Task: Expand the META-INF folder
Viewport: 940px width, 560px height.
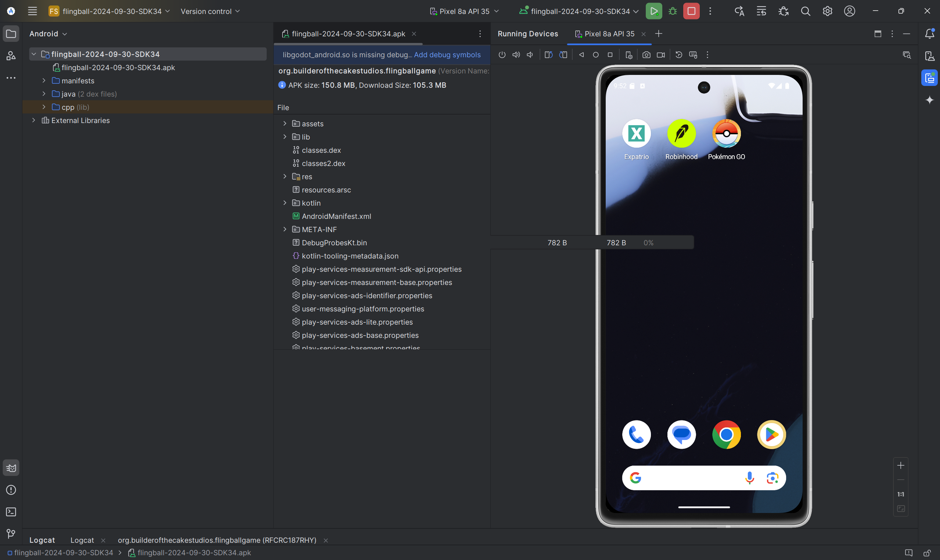Action: (x=285, y=230)
